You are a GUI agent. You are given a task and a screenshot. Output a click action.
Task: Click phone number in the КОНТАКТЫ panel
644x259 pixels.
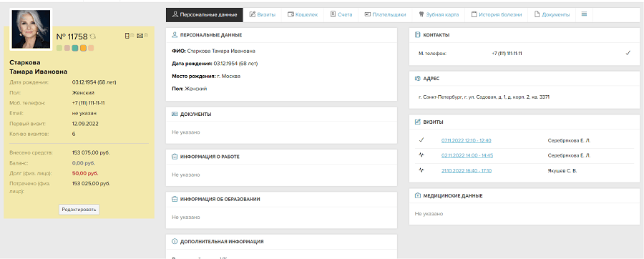coord(507,54)
